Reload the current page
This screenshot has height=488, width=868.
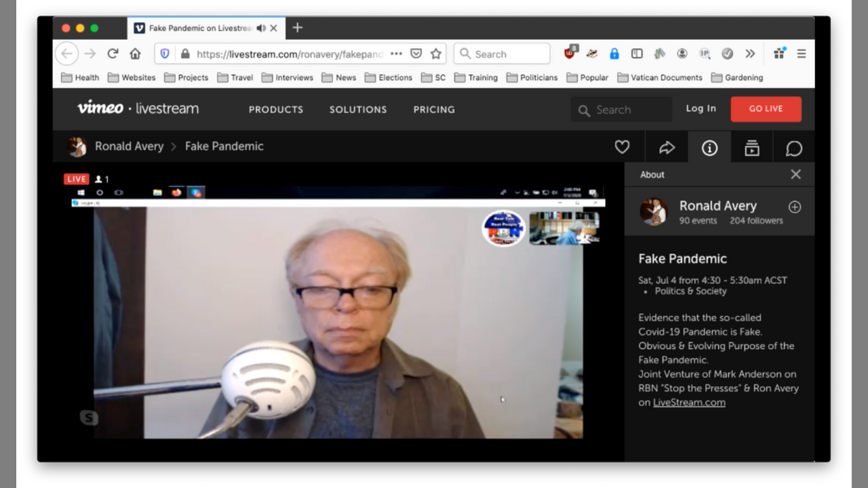point(113,54)
